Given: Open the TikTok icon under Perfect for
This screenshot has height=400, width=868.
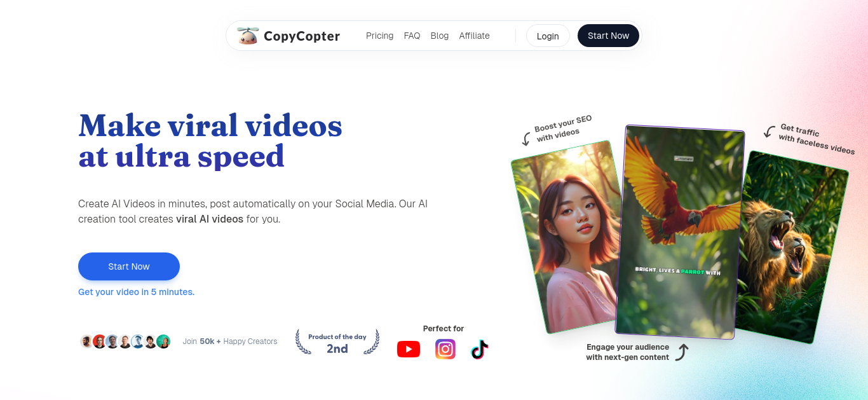Looking at the screenshot, I should coord(480,349).
